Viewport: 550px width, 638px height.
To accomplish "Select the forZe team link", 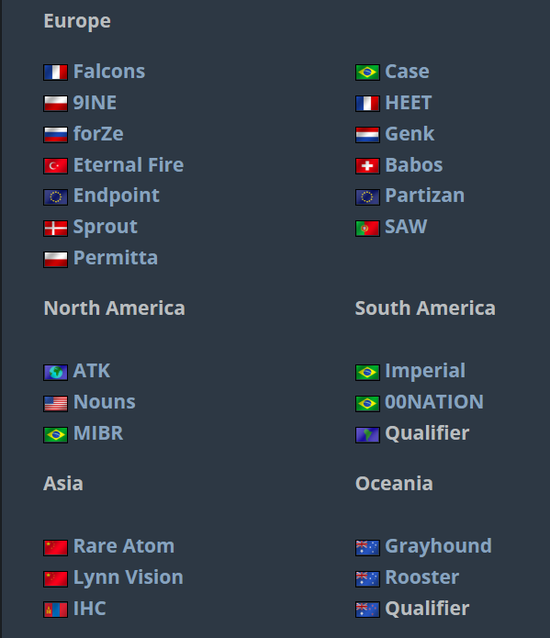I will point(98,134).
